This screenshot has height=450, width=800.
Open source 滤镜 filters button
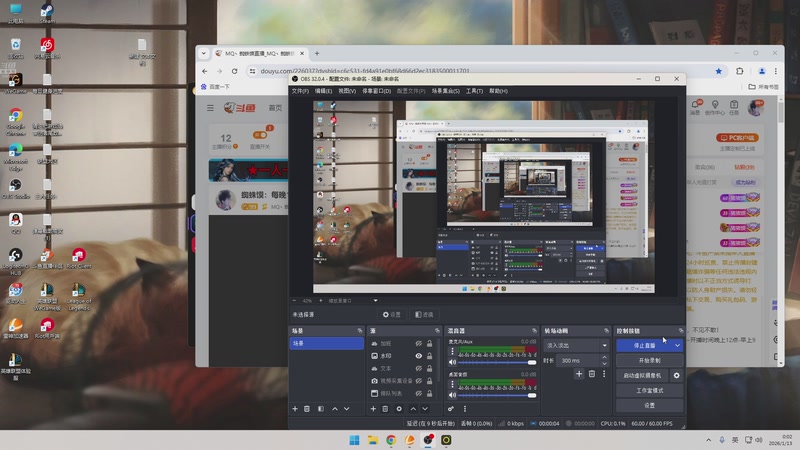(424, 315)
